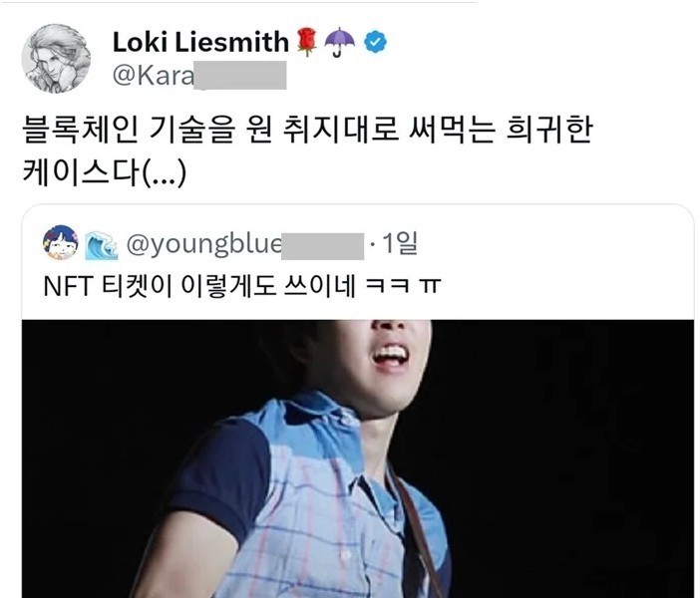Click the purple umbrella emoji

coord(340,42)
